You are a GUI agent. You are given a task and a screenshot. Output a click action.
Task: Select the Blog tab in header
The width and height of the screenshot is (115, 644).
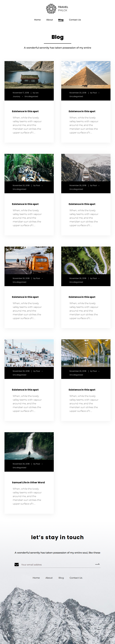[x=61, y=20]
